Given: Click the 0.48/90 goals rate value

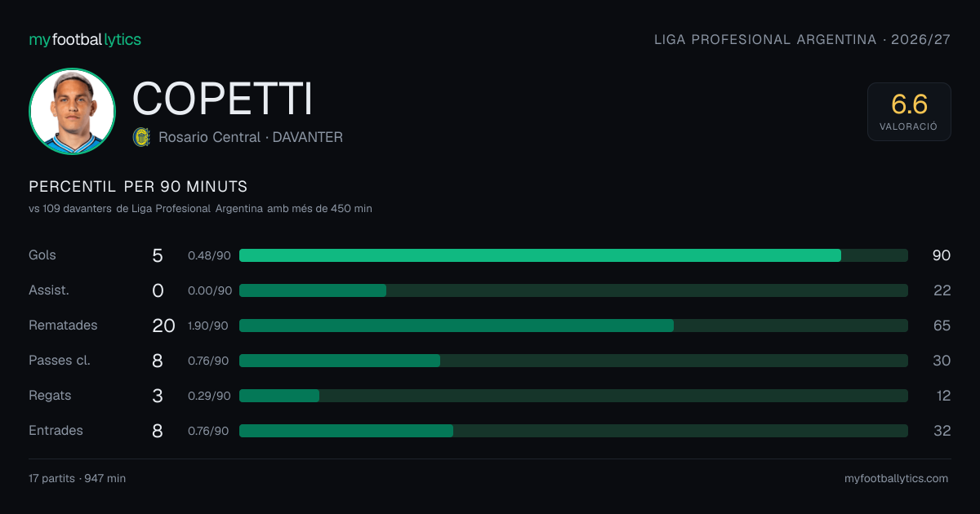Looking at the screenshot, I should 209,255.
